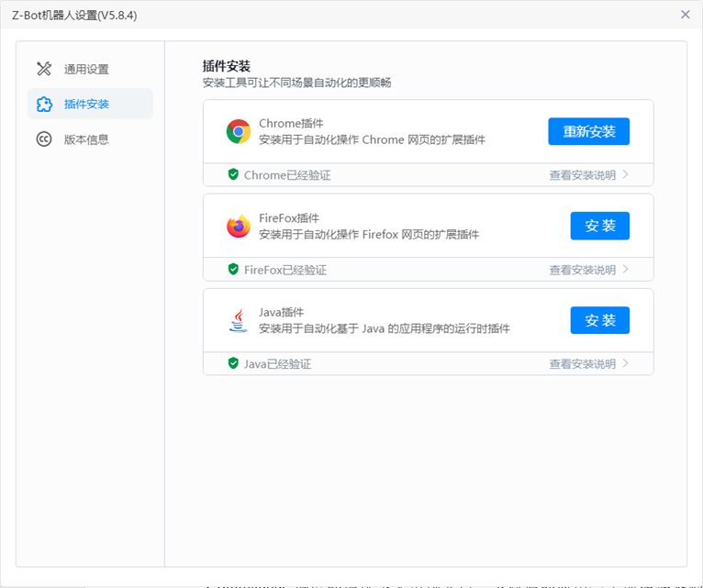The image size is (703, 588).
Task: Click green shield next to Java已经验证
Action: tap(233, 363)
